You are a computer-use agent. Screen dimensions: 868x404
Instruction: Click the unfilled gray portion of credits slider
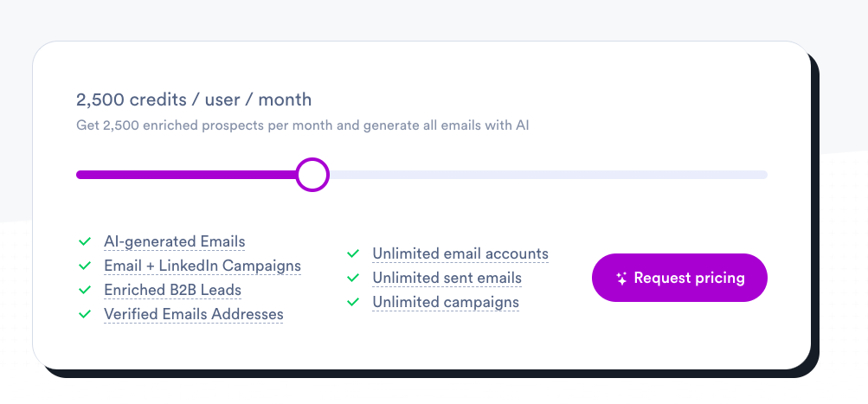pos(548,175)
